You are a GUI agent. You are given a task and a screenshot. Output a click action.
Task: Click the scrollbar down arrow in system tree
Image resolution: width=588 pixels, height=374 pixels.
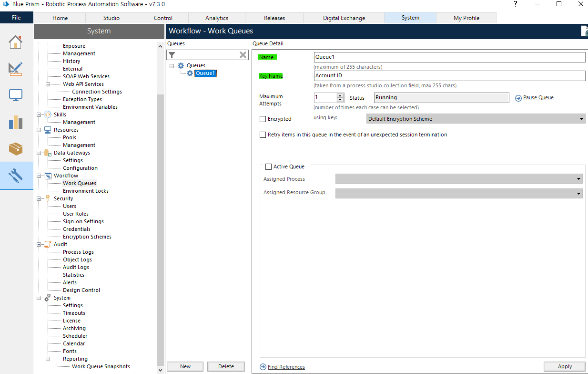[x=160, y=370]
